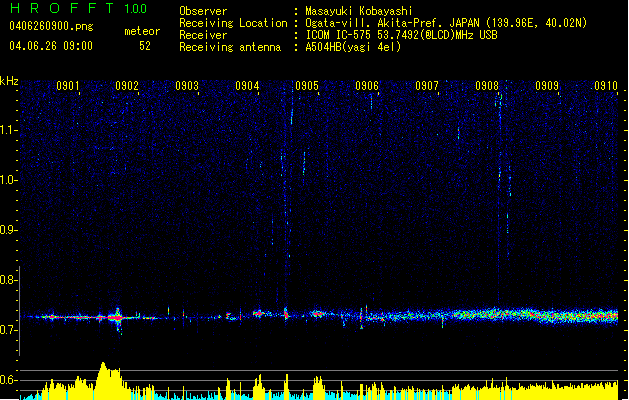This screenshot has height=400, width=629.
Task: Click the 0903 time marker
Action: (x=187, y=86)
